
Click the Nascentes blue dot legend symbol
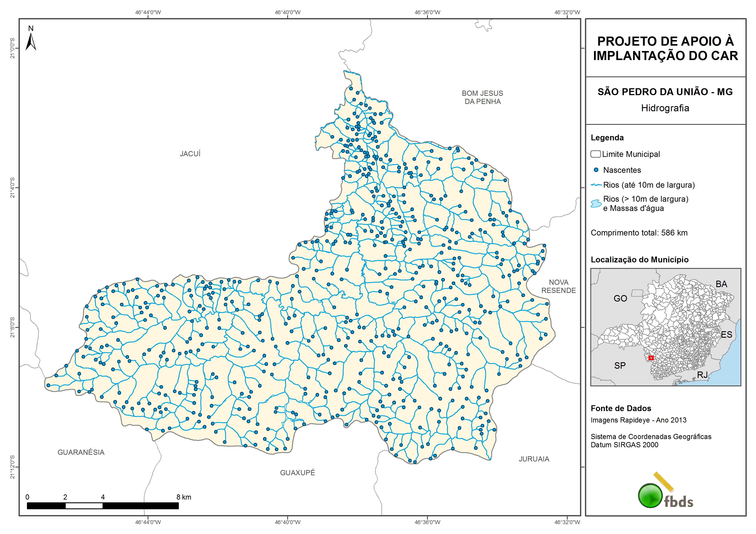tap(596, 170)
